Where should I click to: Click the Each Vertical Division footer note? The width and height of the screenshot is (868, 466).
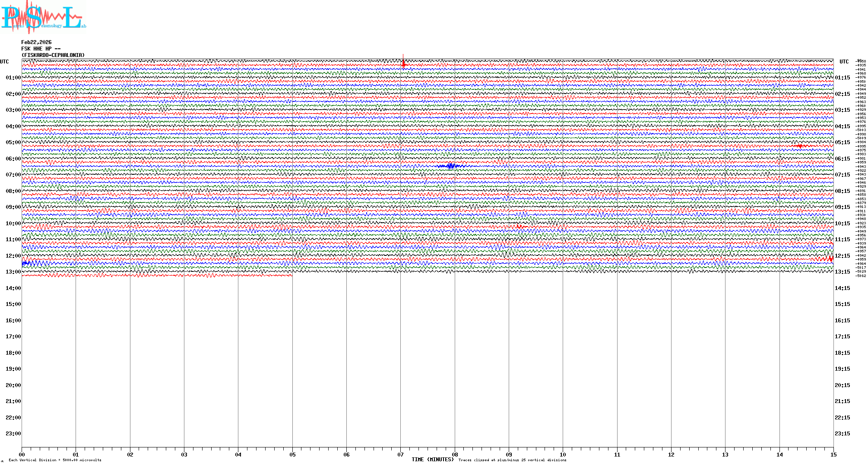(55, 460)
